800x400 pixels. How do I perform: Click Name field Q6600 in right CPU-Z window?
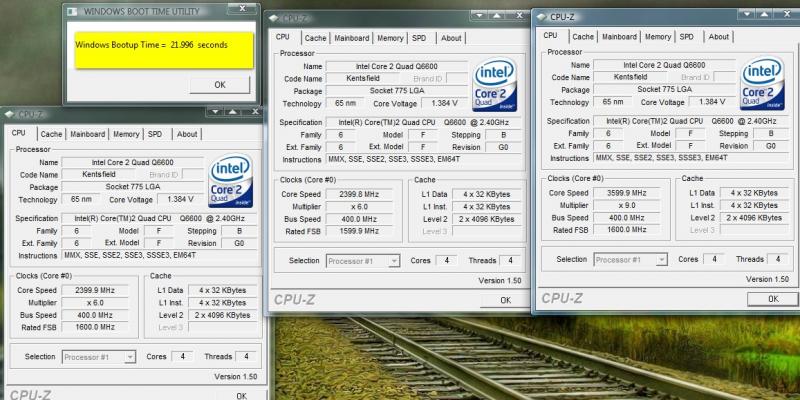point(664,65)
